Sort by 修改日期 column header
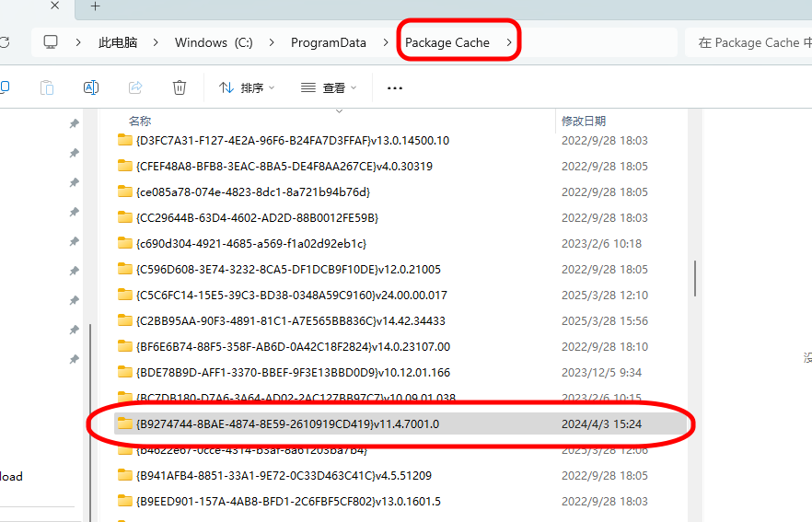The width and height of the screenshot is (812, 522). (584, 122)
